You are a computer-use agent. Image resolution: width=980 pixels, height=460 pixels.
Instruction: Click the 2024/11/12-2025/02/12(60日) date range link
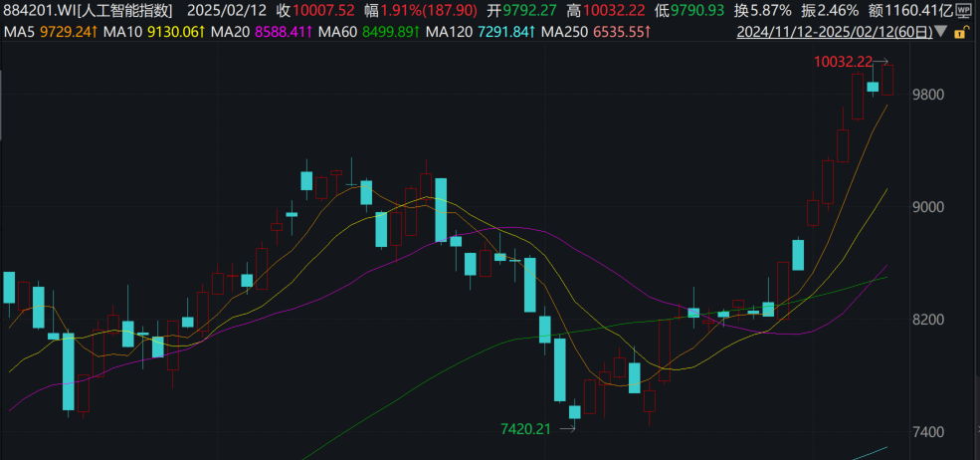click(835, 32)
